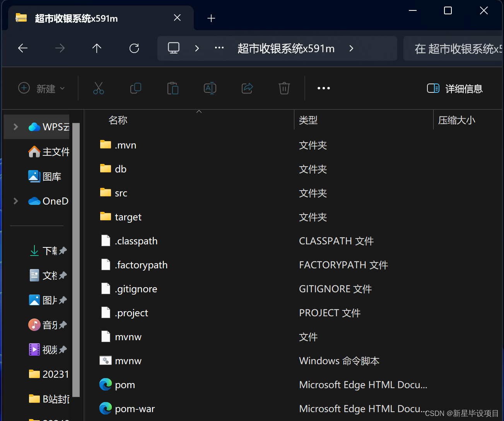Expand the OneDrive sidebar entry
The width and height of the screenshot is (504, 421).
tap(15, 201)
